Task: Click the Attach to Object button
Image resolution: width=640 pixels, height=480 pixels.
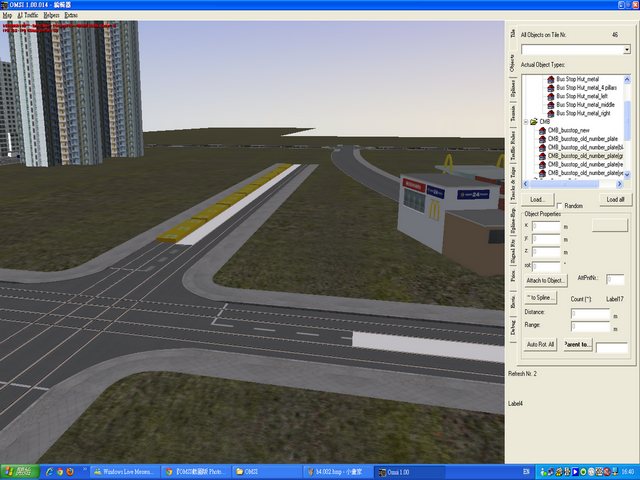Action: (546, 280)
